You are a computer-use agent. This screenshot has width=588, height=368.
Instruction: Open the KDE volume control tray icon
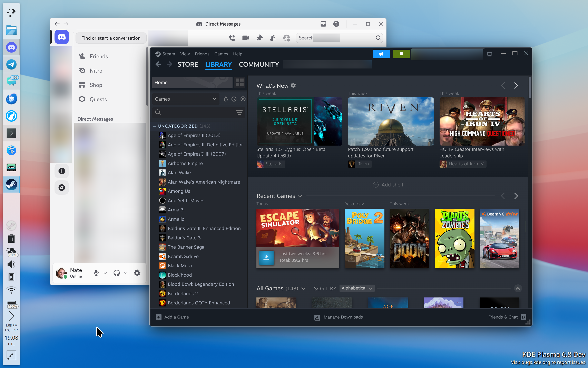pos(11,264)
